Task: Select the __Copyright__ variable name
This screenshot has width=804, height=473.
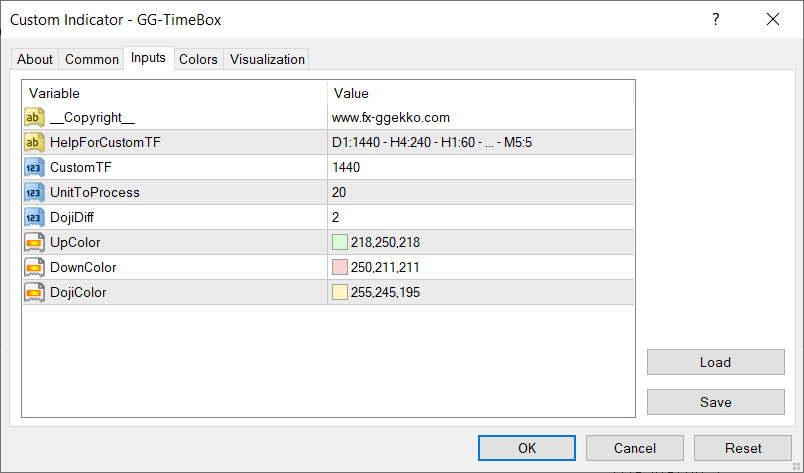Action: coord(92,118)
